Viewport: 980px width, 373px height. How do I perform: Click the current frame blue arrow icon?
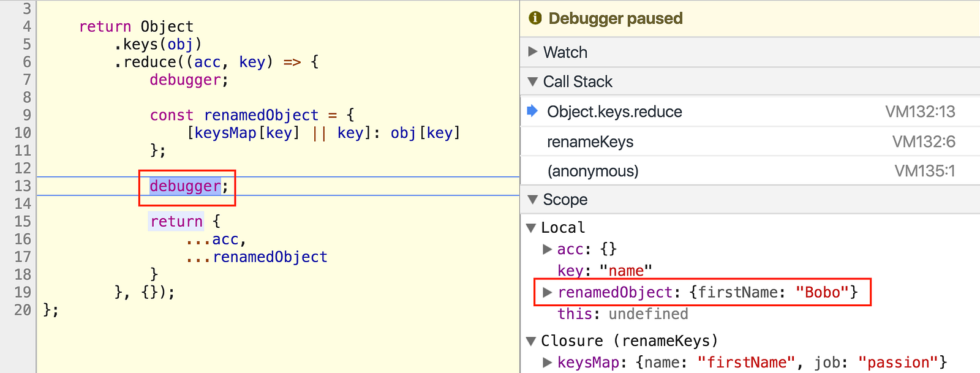click(532, 111)
